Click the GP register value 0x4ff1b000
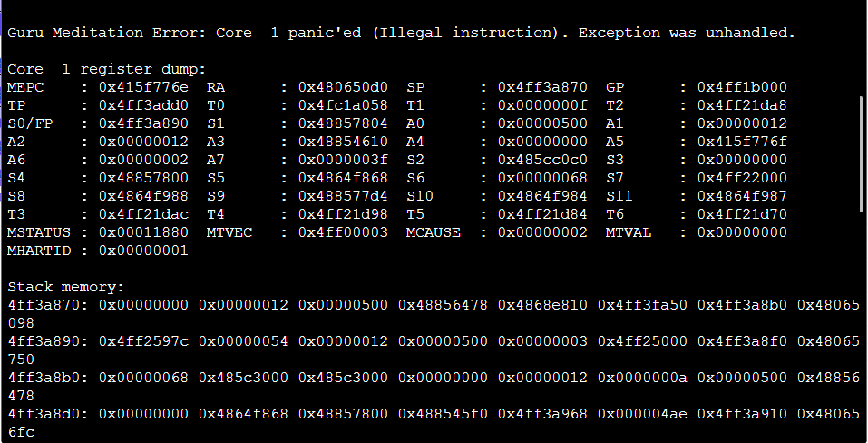The image size is (868, 443). [742, 87]
